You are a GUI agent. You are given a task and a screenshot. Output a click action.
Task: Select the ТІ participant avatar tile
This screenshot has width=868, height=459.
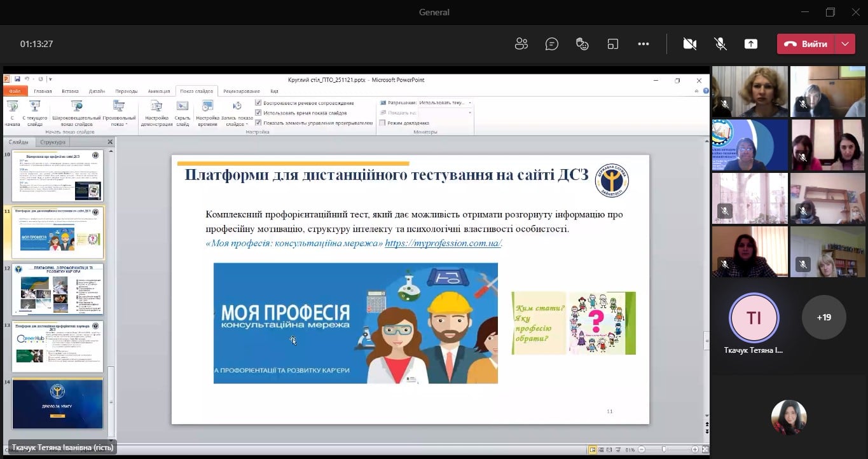[x=754, y=317]
